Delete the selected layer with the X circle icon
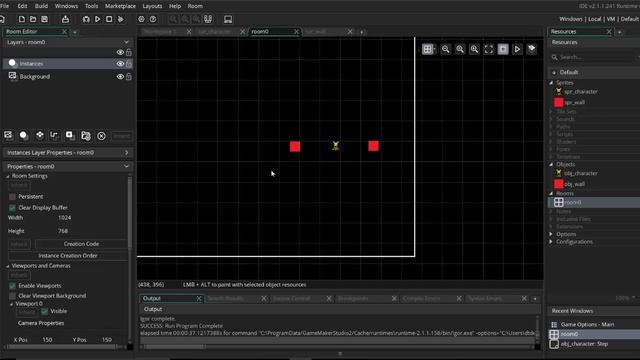 (101, 136)
